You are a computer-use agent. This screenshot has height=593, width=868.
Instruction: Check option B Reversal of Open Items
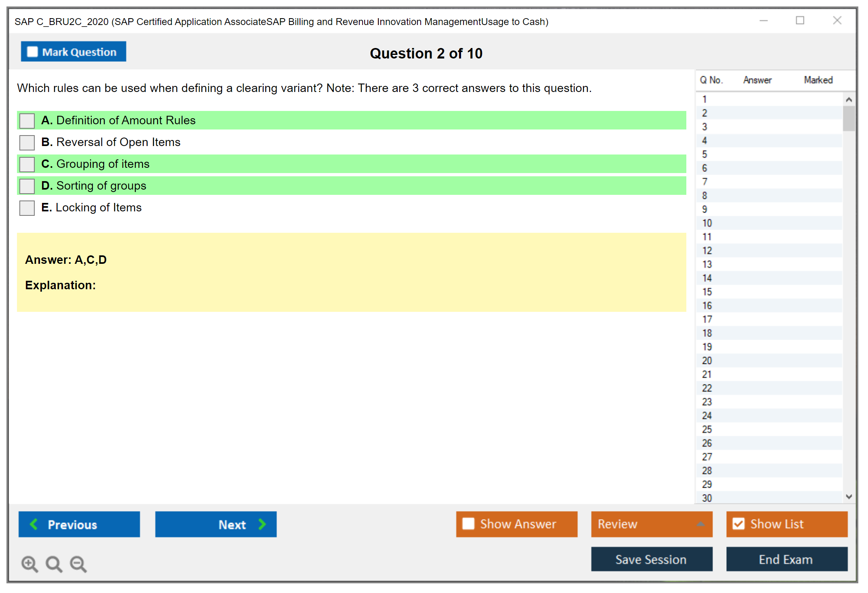pos(27,142)
